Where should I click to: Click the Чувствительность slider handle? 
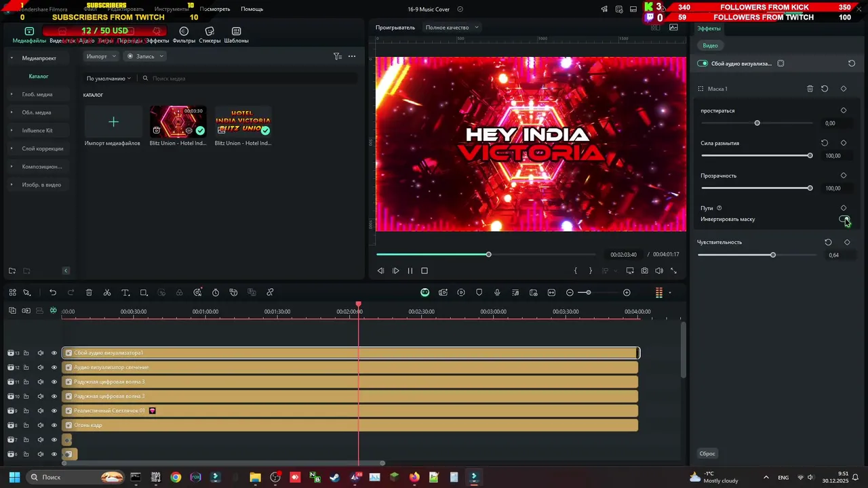coord(773,255)
